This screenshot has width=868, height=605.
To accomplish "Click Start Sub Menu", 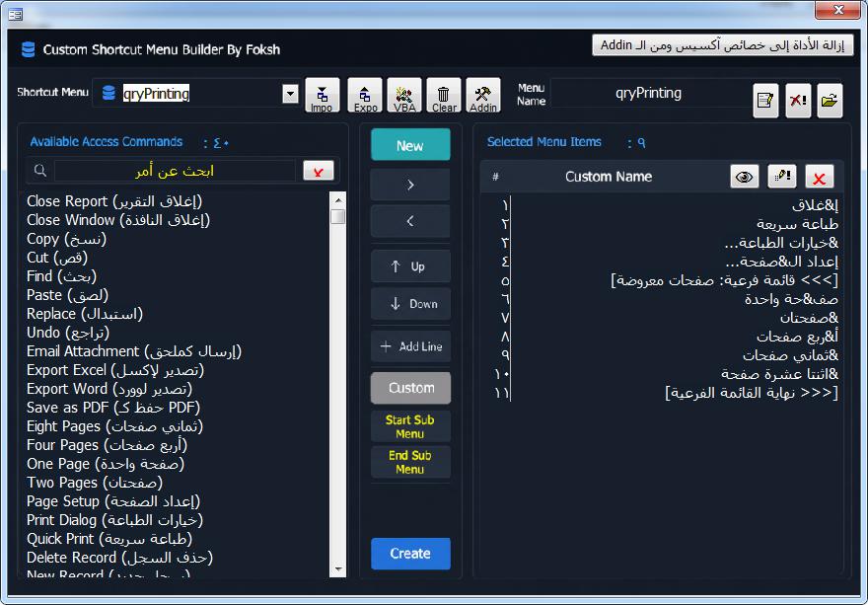I will 410,426.
